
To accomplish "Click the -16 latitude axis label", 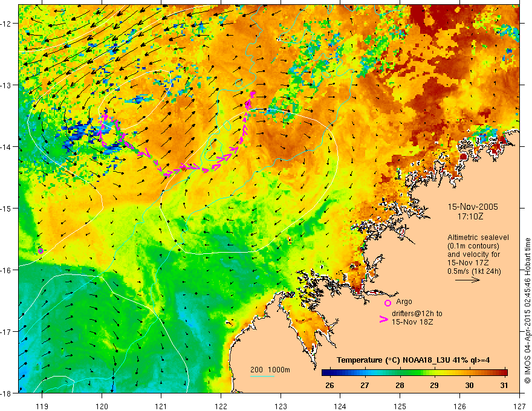I will [x=7, y=270].
